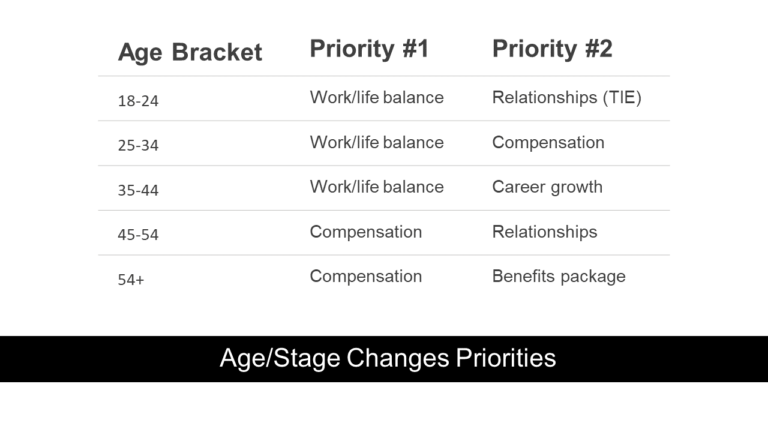Select the 'Priority #1' column header
This screenshot has width=768, height=432.
coord(369,48)
